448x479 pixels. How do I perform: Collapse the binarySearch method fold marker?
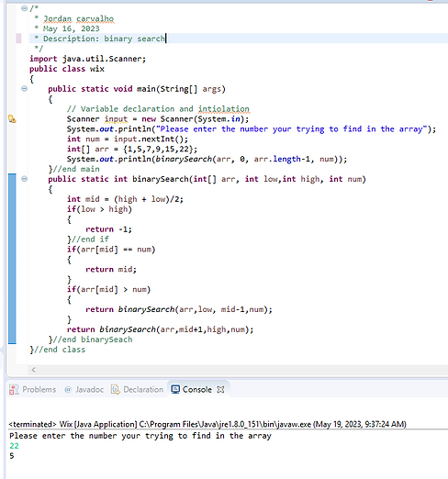tap(24, 179)
